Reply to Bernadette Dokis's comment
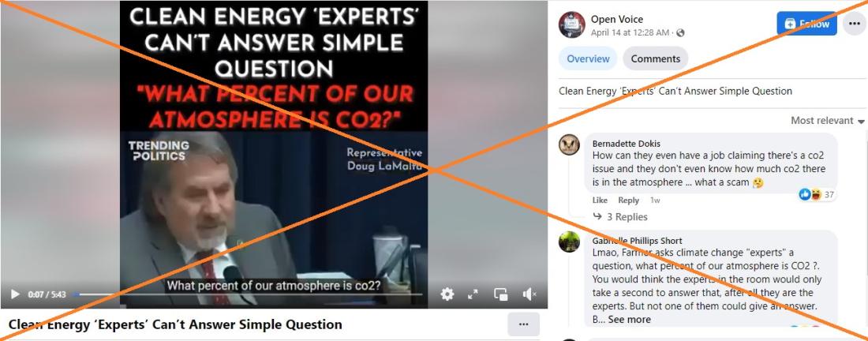 pos(628,200)
